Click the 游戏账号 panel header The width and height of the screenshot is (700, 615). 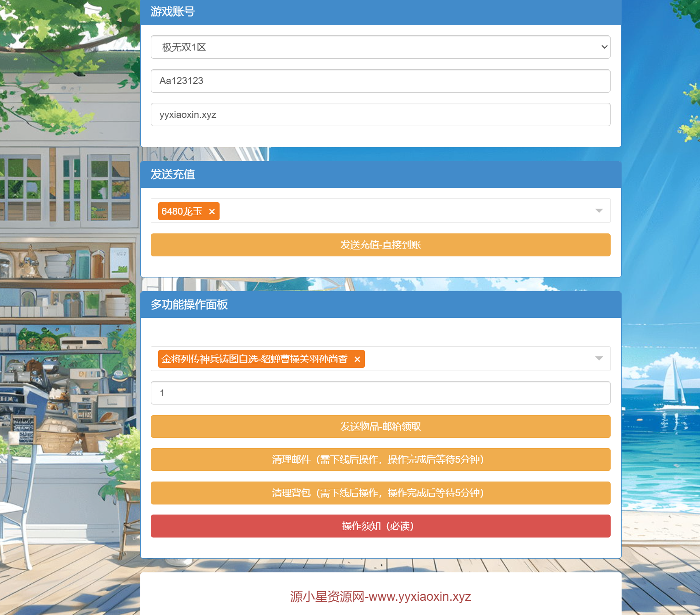pyautogui.click(x=172, y=11)
